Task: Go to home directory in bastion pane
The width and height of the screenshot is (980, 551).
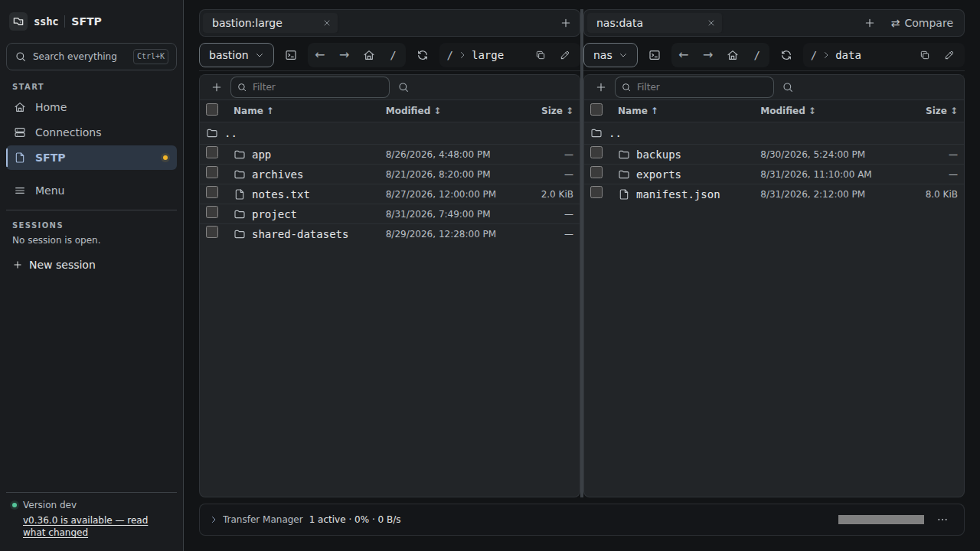Action: coord(369,55)
